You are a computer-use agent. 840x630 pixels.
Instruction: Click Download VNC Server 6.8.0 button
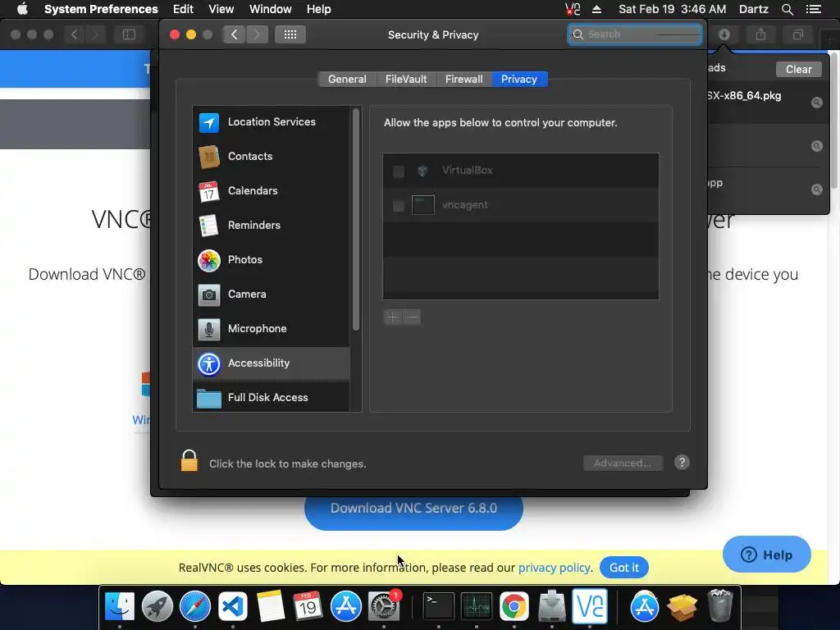413,509
